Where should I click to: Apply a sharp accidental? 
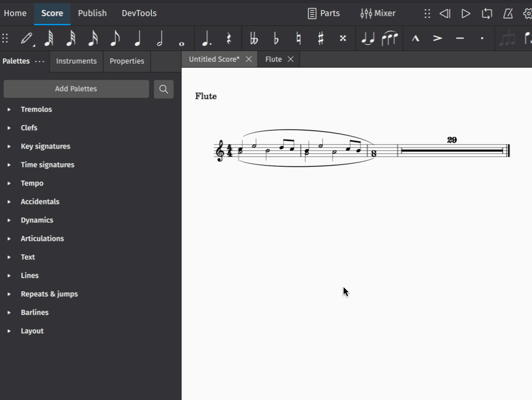point(319,38)
